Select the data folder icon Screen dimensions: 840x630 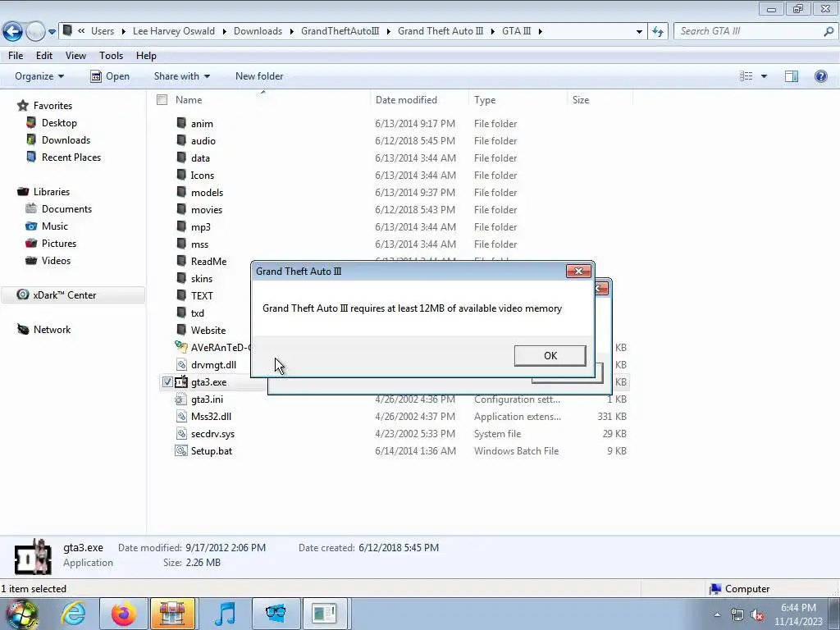(x=181, y=157)
